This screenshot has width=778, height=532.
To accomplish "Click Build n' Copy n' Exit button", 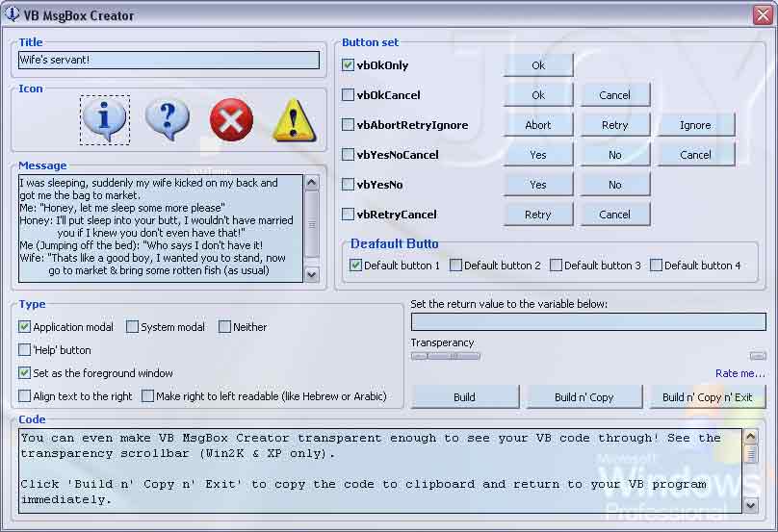I will pyautogui.click(x=707, y=397).
